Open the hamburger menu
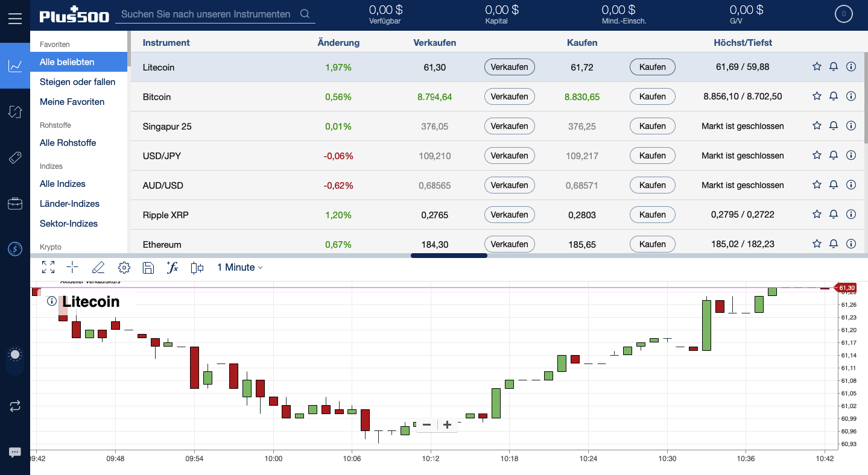 [15, 18]
